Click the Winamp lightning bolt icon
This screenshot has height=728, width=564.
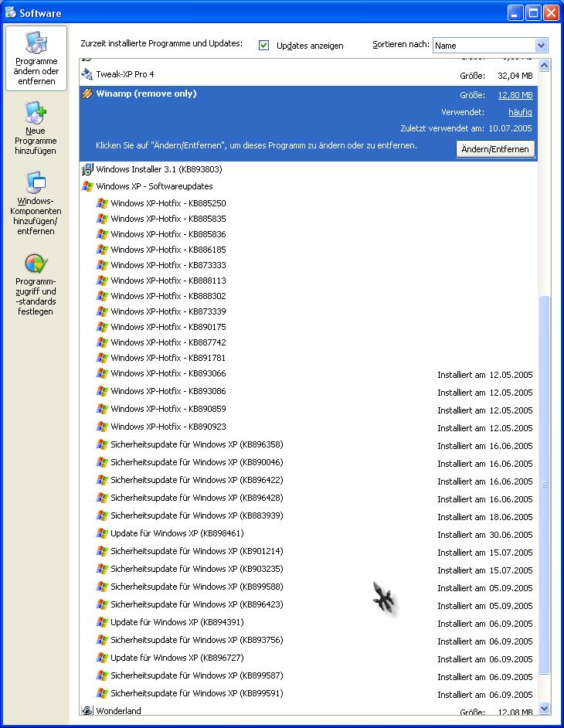point(87,94)
